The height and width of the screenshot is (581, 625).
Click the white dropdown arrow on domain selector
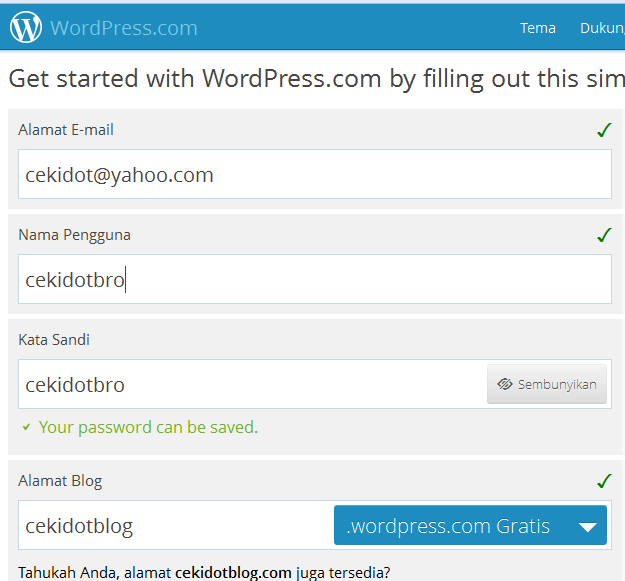pyautogui.click(x=588, y=527)
